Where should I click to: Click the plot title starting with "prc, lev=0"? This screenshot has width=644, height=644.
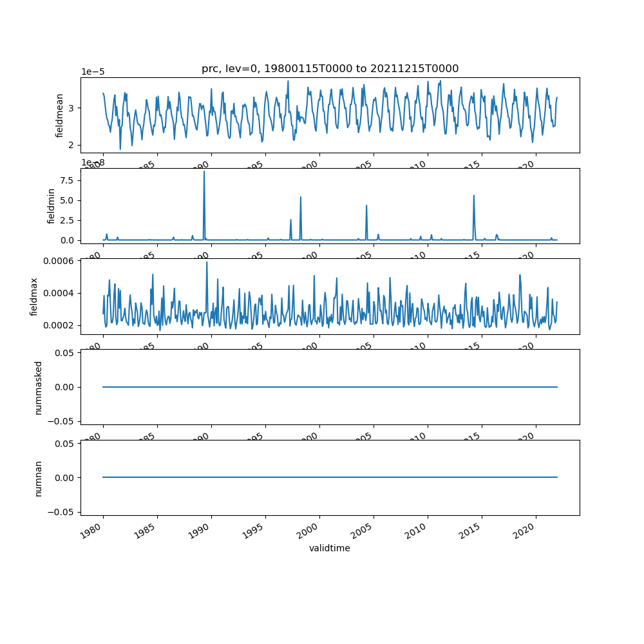pos(330,69)
